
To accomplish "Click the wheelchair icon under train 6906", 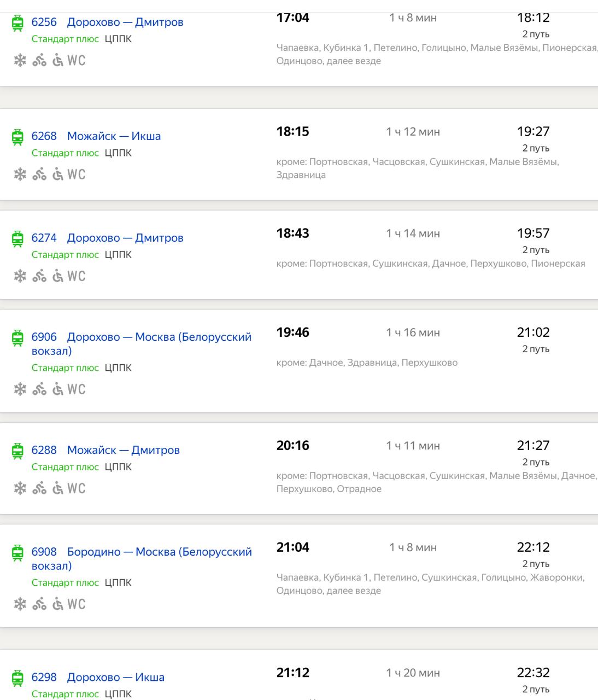I will pyautogui.click(x=58, y=389).
